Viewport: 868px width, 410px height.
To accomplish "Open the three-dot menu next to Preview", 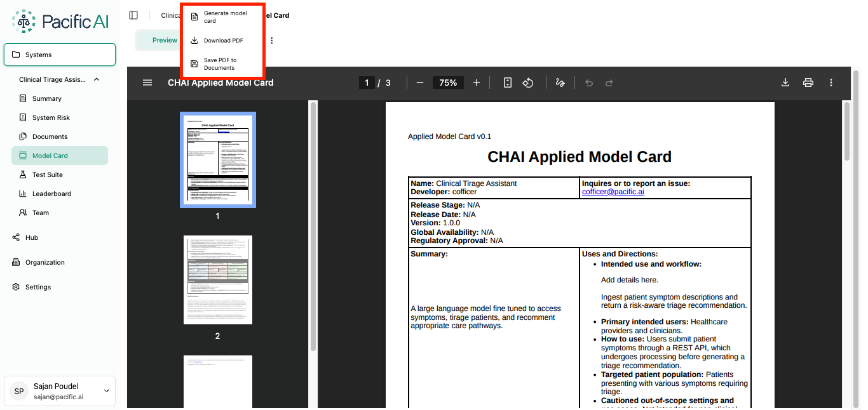I will point(271,40).
